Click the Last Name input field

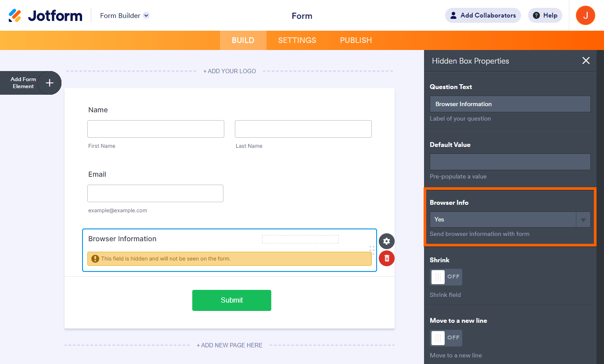(x=303, y=129)
